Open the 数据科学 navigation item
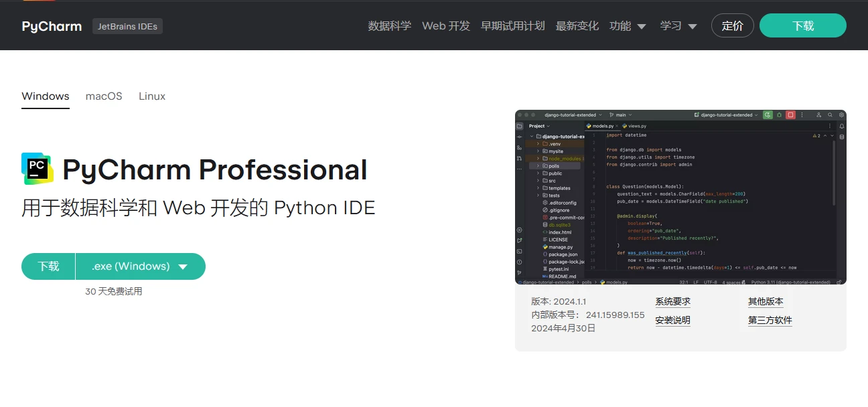The height and width of the screenshot is (407, 868). pyautogui.click(x=389, y=26)
